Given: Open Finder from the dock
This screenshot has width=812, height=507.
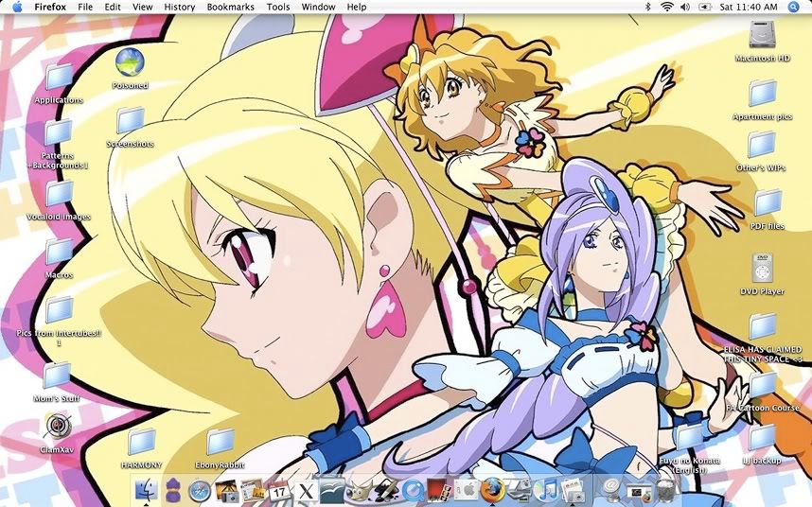Looking at the screenshot, I should [x=146, y=489].
